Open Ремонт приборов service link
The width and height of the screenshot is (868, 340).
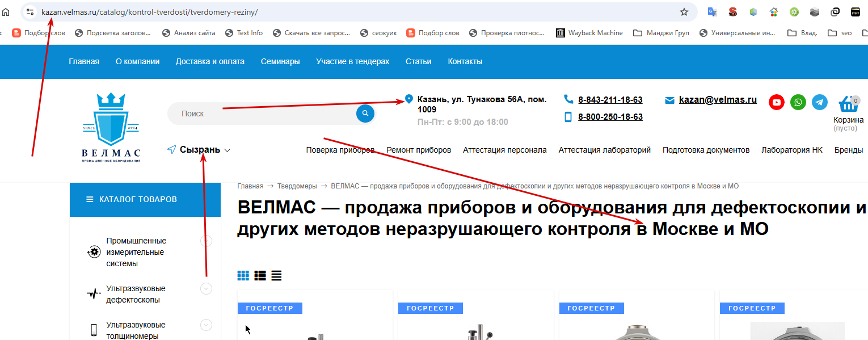(x=419, y=150)
